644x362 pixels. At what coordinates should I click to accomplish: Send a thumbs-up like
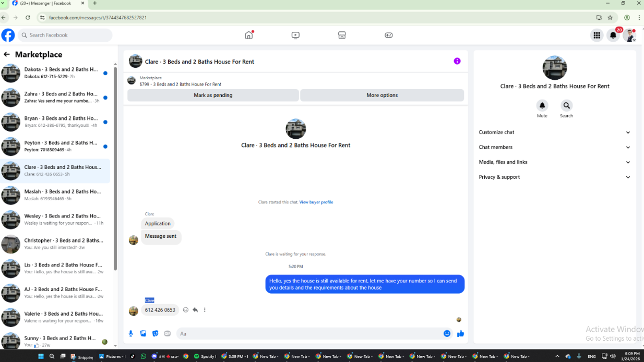click(x=460, y=333)
